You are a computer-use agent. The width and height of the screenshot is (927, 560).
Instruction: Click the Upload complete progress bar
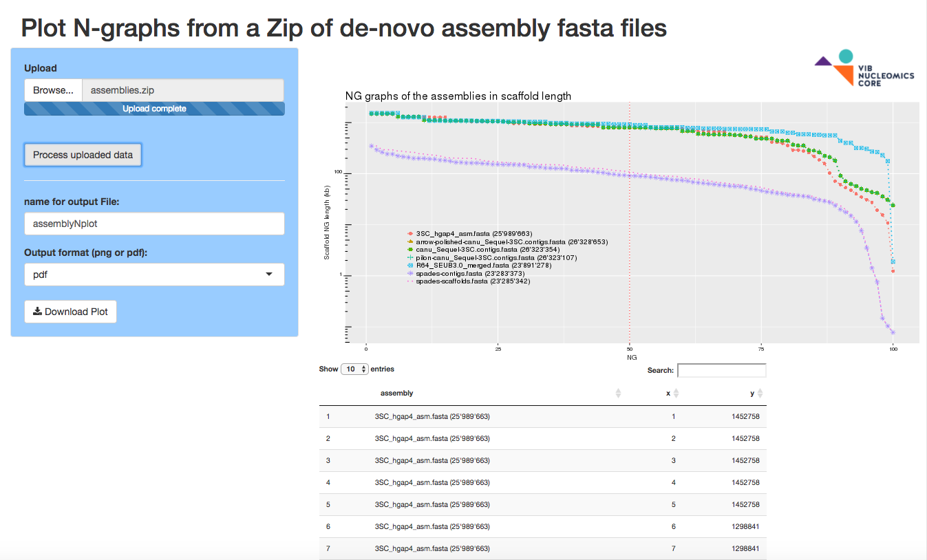pyautogui.click(x=154, y=109)
